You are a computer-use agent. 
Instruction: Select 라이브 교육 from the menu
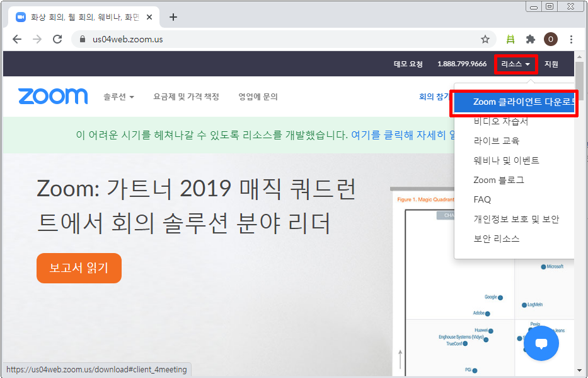(497, 141)
